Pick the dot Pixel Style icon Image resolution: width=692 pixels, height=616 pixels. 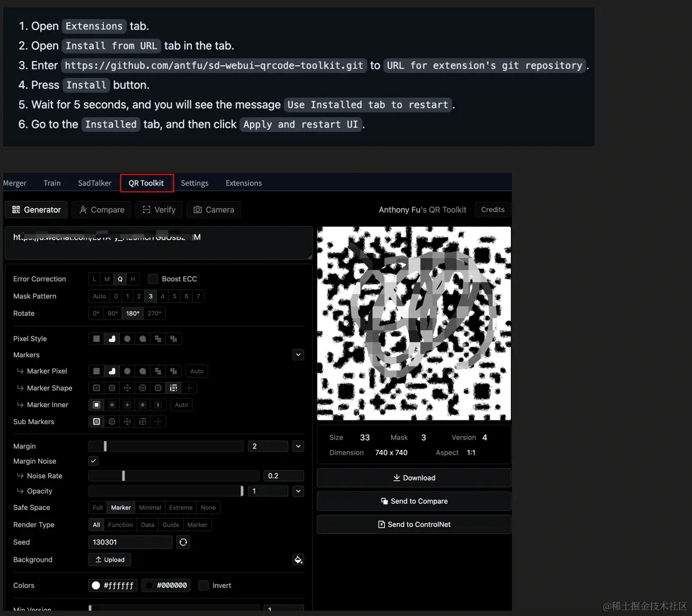click(x=127, y=339)
